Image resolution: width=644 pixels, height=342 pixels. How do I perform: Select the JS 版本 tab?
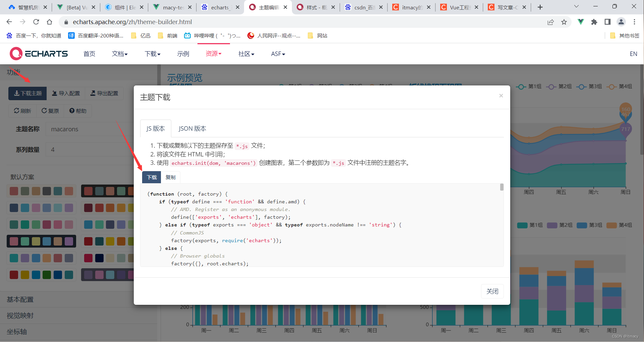(156, 129)
